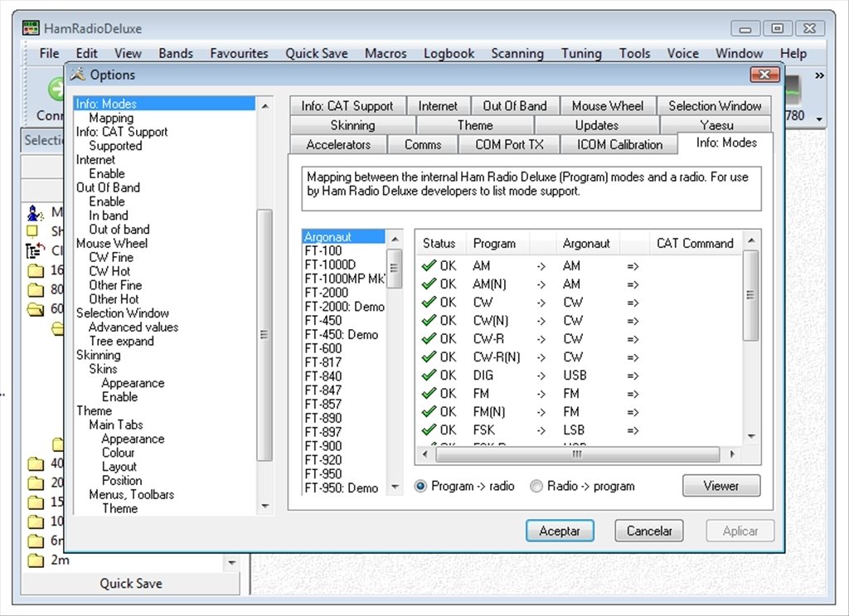This screenshot has height=616, width=849.
Task: Open the Updates tab
Action: [x=597, y=125]
